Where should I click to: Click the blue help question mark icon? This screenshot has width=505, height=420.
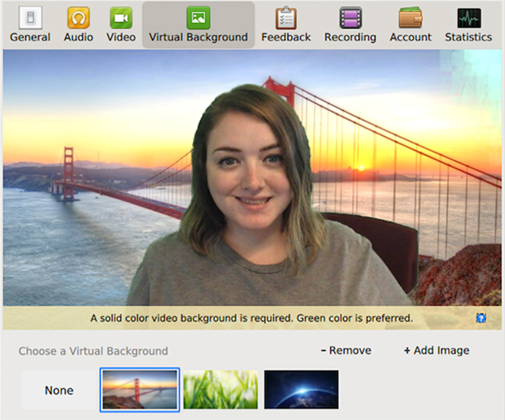coord(481,318)
